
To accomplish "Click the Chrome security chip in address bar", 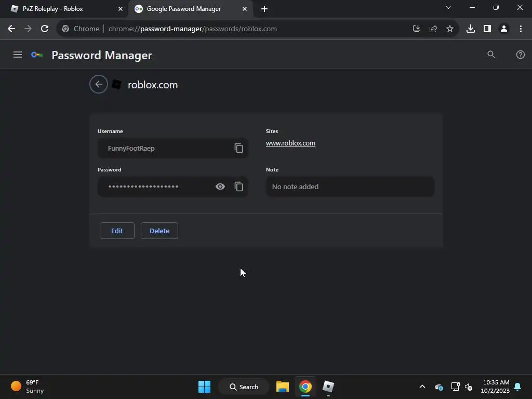I will (x=81, y=29).
